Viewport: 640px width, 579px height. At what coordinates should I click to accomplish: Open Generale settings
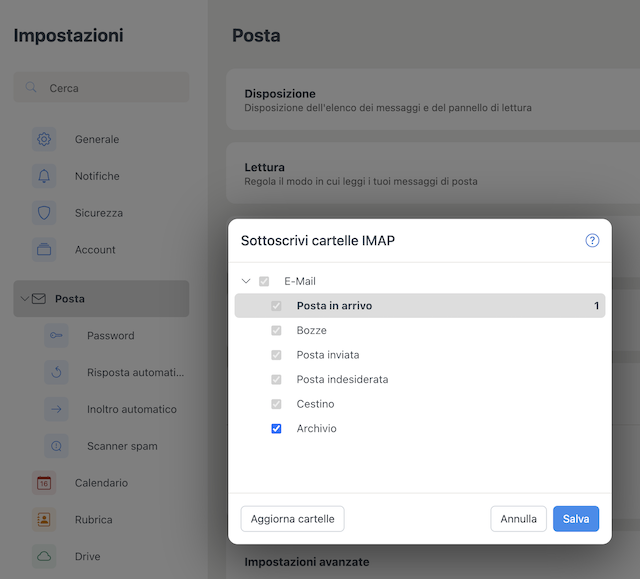(97, 139)
